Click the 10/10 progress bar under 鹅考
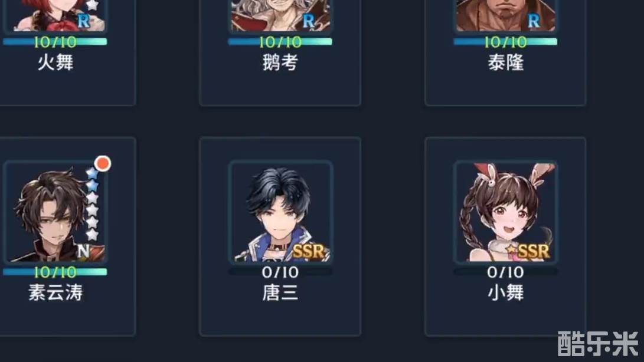Viewport: 644px width, 362px height. [280, 41]
